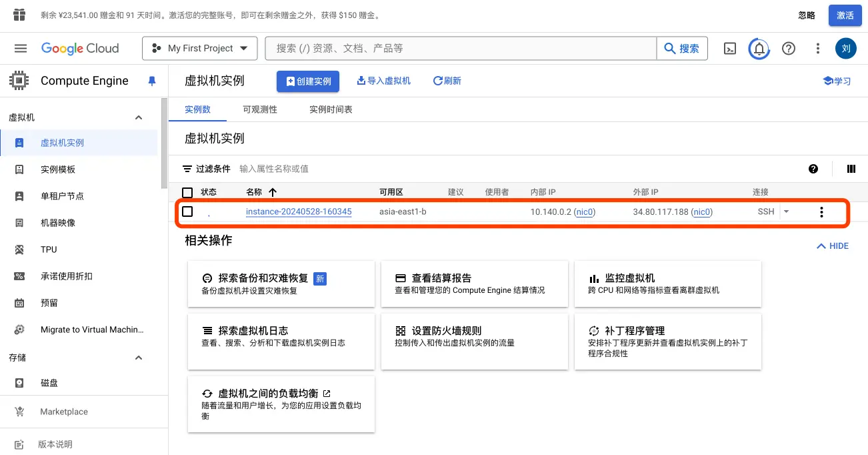Pin Compute Engine with the pin icon
This screenshot has height=455, width=868.
pos(152,81)
